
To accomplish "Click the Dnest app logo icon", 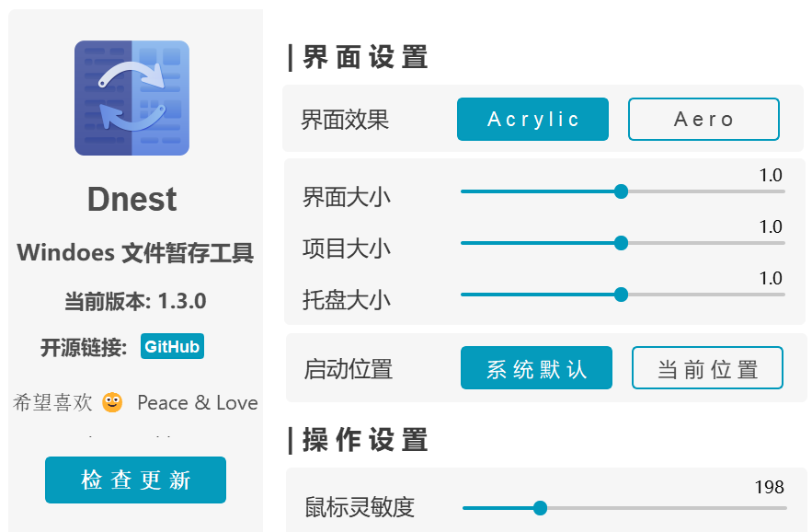I will pyautogui.click(x=132, y=98).
